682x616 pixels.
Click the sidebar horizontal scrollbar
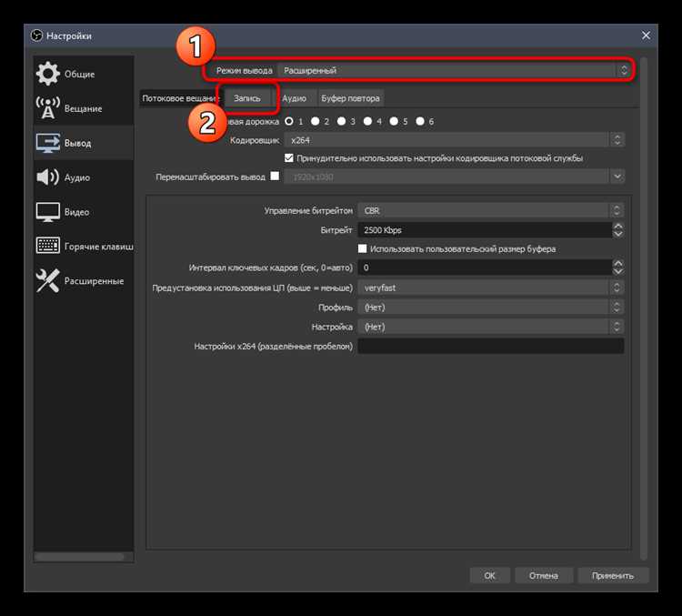(79, 557)
